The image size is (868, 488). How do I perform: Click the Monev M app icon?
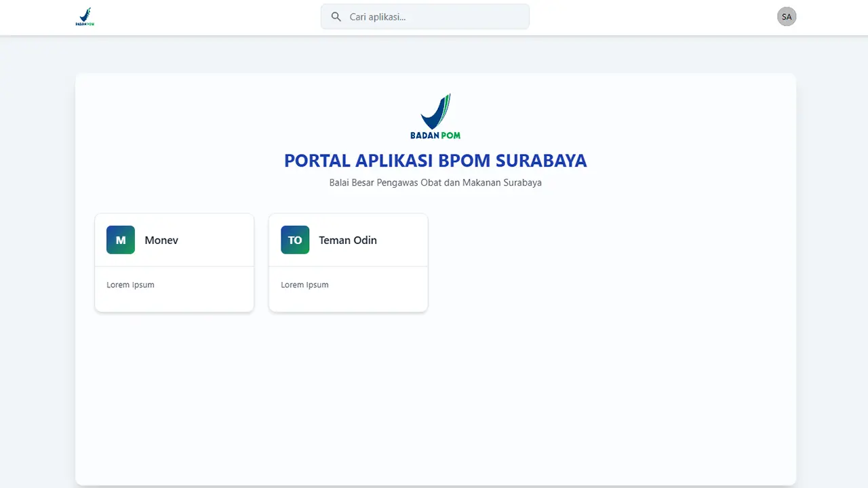(x=121, y=240)
